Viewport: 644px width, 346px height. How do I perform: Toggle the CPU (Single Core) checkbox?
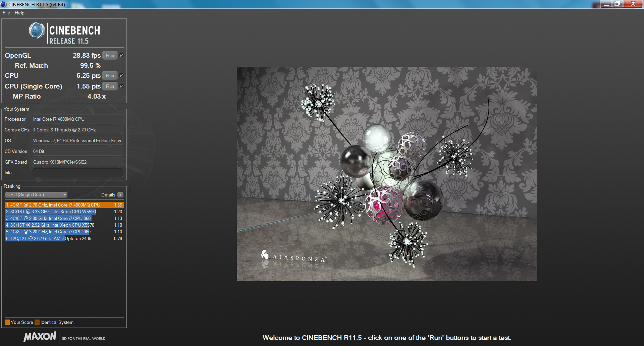click(x=121, y=86)
